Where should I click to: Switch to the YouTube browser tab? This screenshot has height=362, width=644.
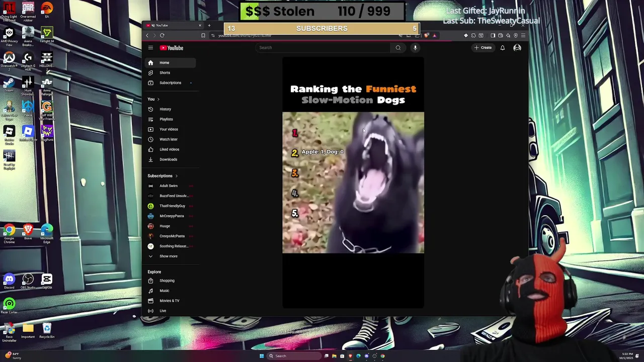(x=174, y=25)
